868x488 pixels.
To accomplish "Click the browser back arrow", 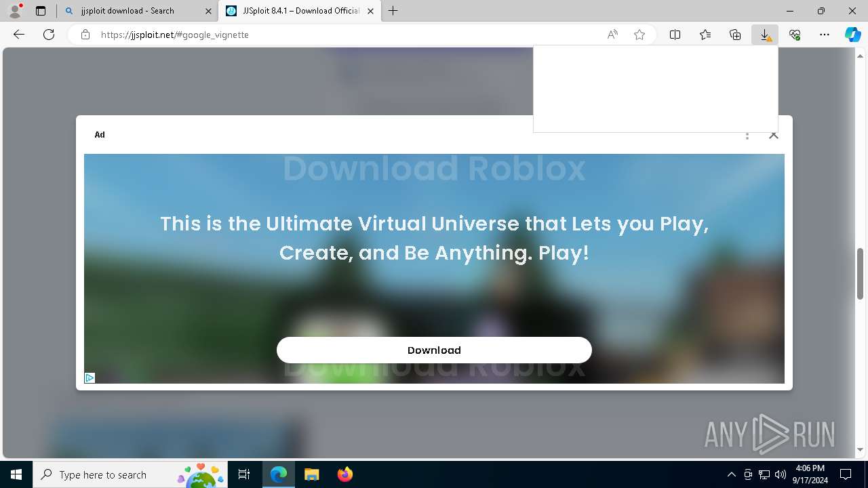I will pos(19,35).
